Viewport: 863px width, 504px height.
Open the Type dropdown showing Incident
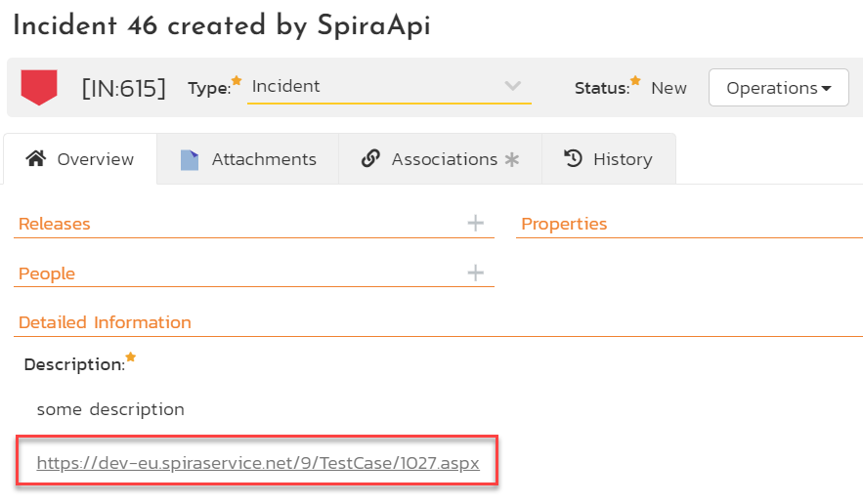click(388, 87)
